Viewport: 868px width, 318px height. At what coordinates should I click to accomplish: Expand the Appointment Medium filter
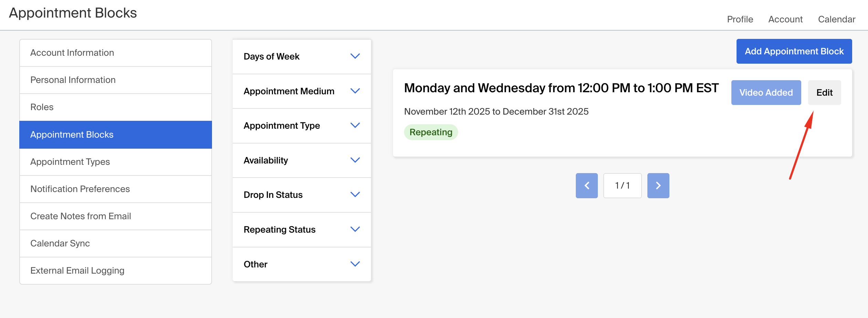click(302, 91)
